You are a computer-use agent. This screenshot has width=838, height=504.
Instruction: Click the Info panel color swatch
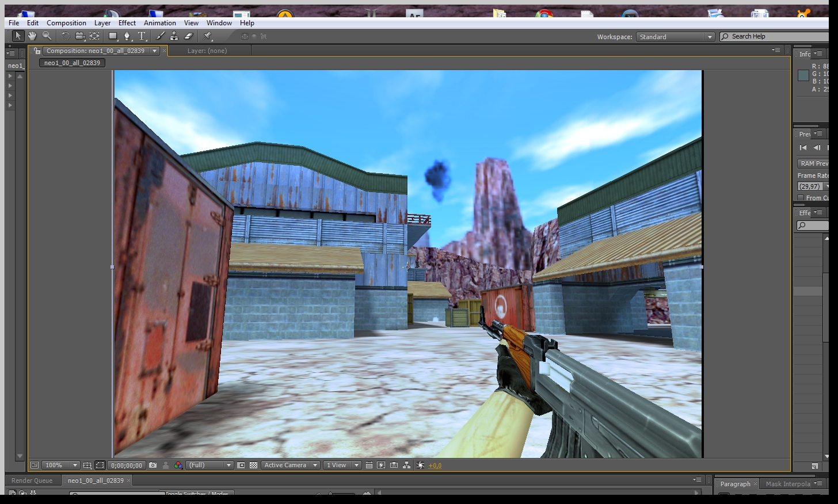tap(803, 75)
